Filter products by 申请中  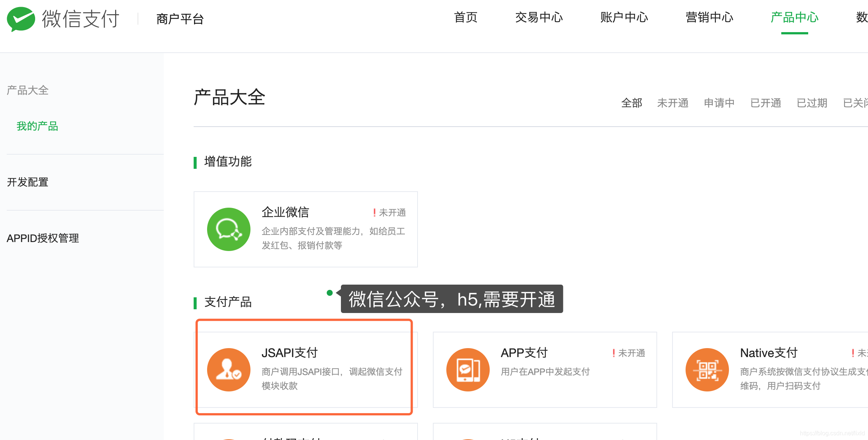(x=719, y=103)
